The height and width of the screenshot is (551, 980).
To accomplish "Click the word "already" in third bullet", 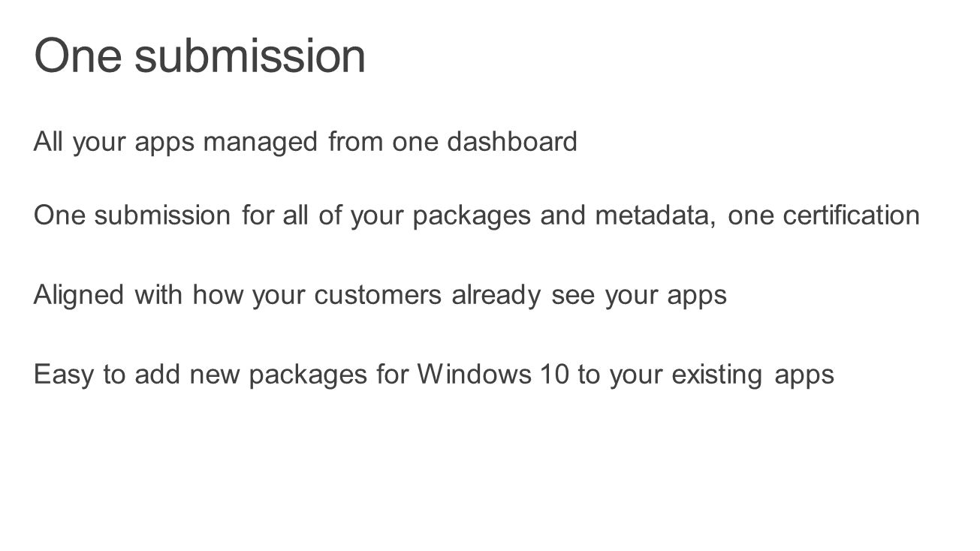I will (x=496, y=296).
